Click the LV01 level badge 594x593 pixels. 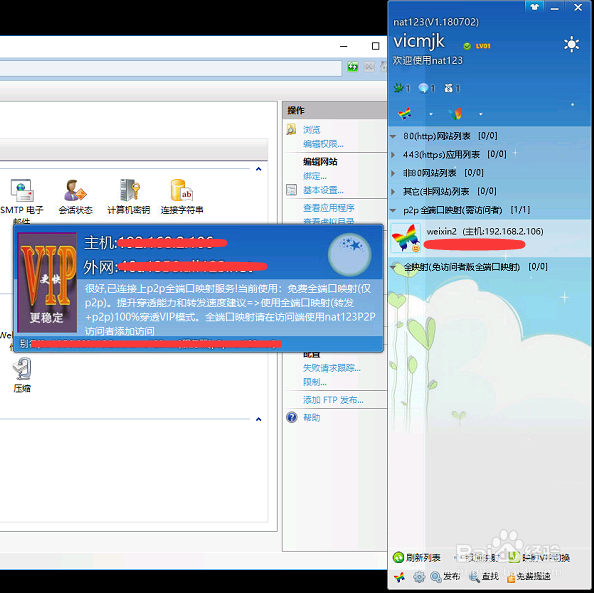tap(483, 46)
